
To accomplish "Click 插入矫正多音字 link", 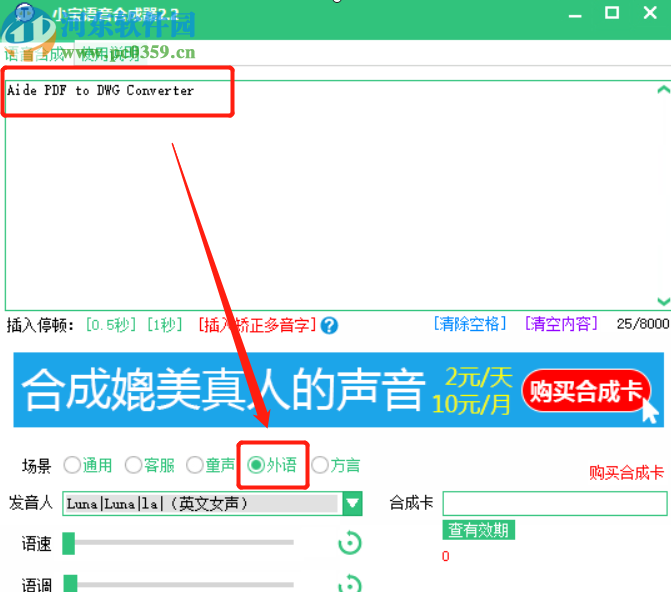I will 257,325.
